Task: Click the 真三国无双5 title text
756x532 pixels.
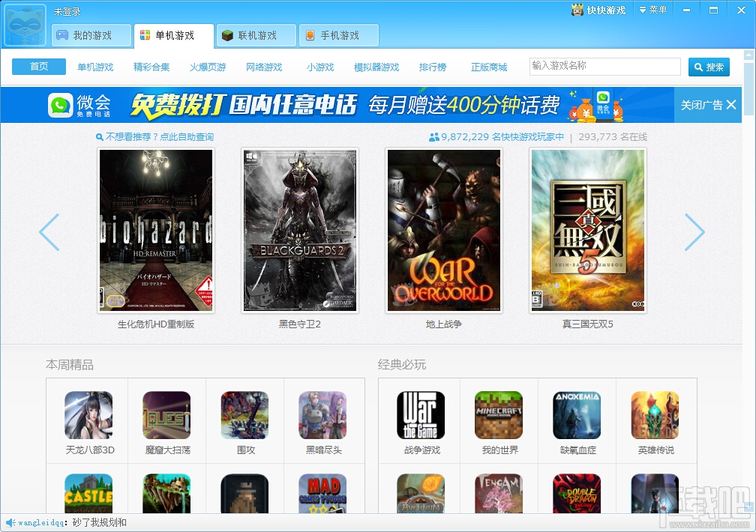Action: [588, 324]
